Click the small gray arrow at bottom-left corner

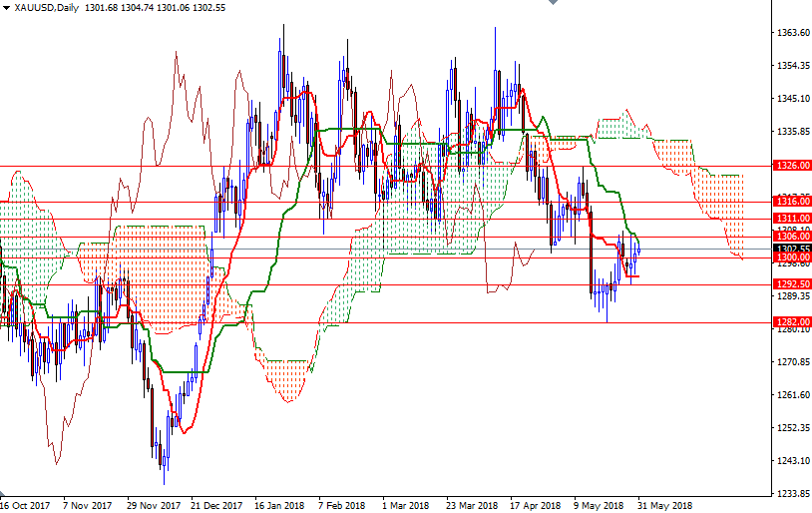[x=3, y=494]
